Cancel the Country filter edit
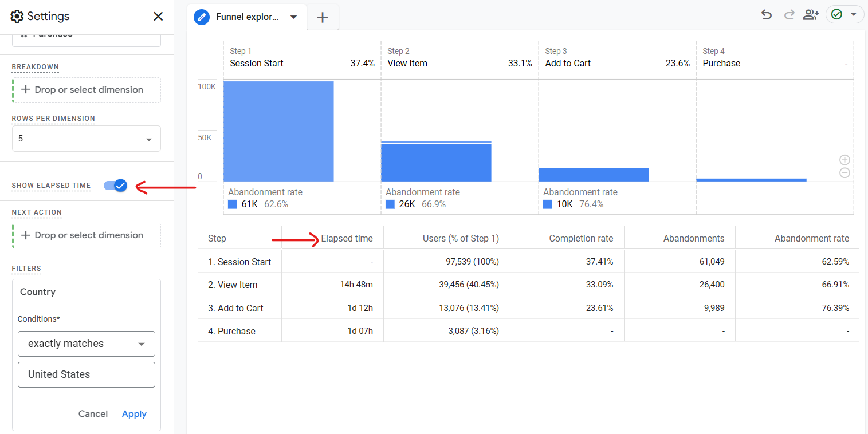The width and height of the screenshot is (868, 434). click(93, 413)
